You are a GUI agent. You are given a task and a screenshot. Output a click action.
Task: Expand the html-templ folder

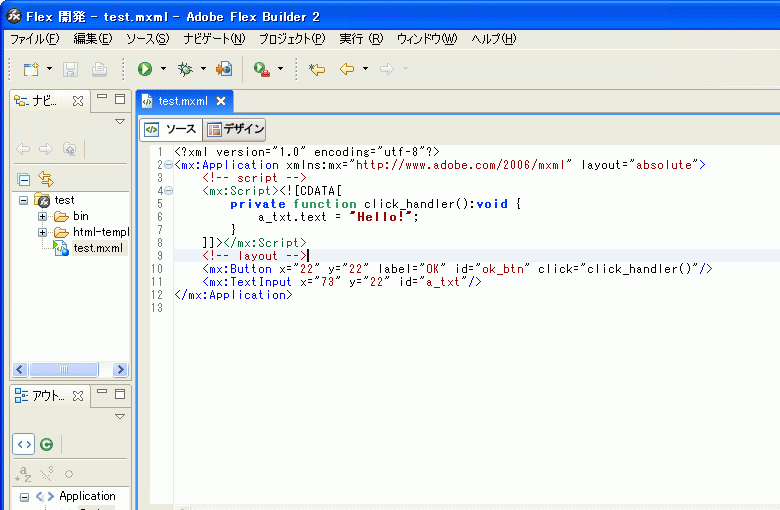[x=42, y=232]
